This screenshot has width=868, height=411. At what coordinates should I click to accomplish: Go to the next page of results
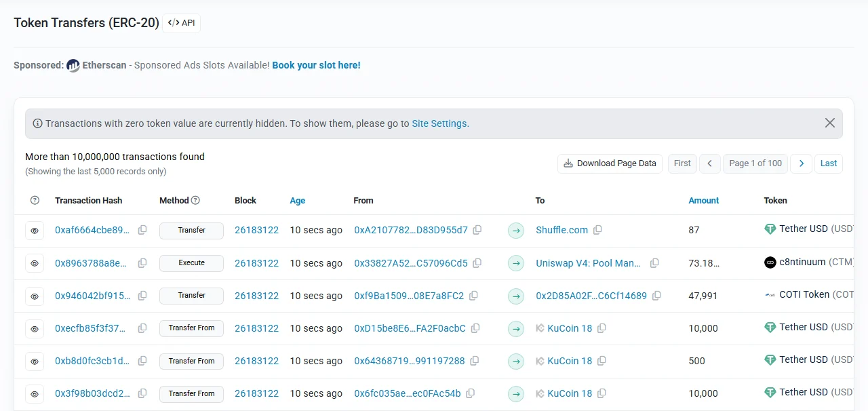point(802,163)
